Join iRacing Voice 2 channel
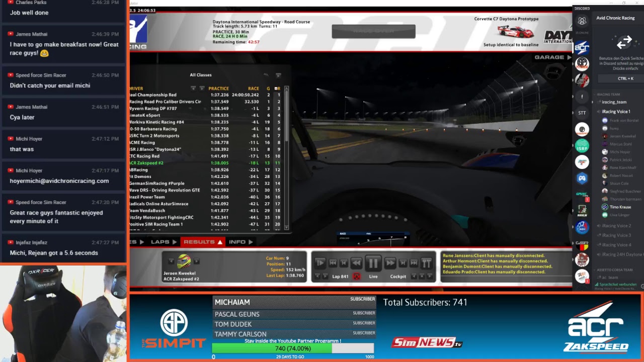The width and height of the screenshot is (644, 362). [616, 226]
